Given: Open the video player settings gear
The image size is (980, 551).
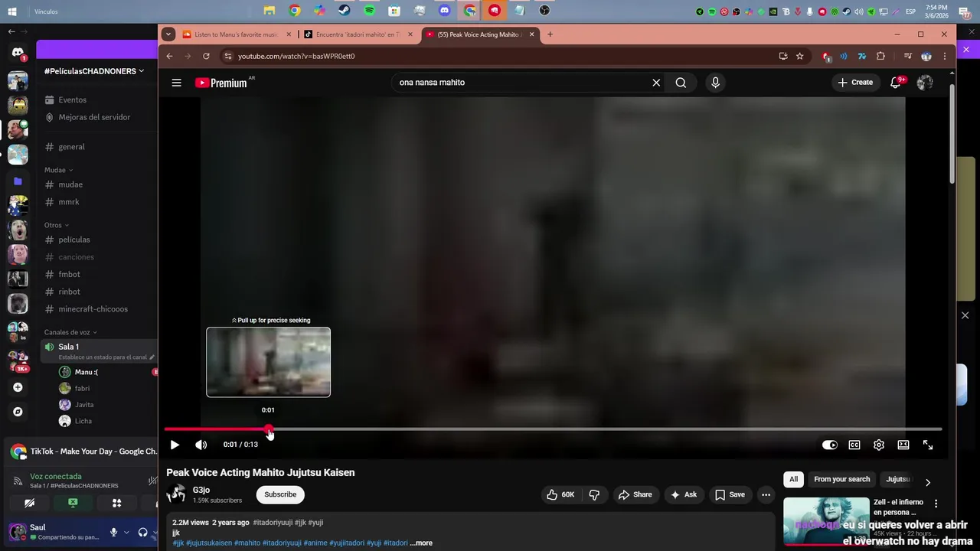Looking at the screenshot, I should coord(879,445).
